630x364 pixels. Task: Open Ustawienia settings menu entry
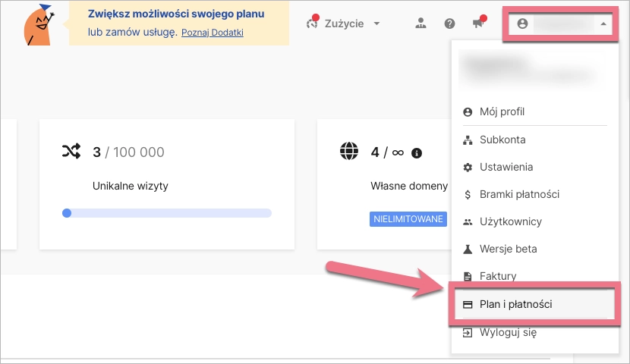[506, 167]
